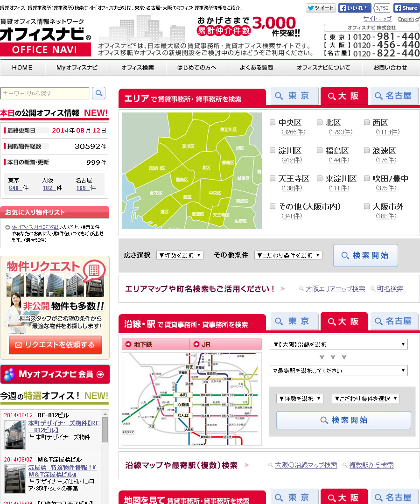The height and width of the screenshot is (504, 420).
Task: Open the 複数駅から検索 link
Action: (x=371, y=465)
